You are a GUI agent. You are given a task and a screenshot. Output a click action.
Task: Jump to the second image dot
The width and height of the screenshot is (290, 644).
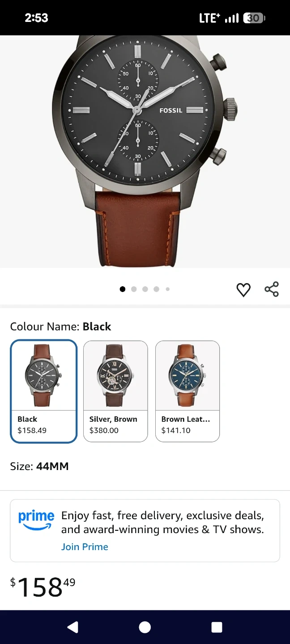(134, 289)
